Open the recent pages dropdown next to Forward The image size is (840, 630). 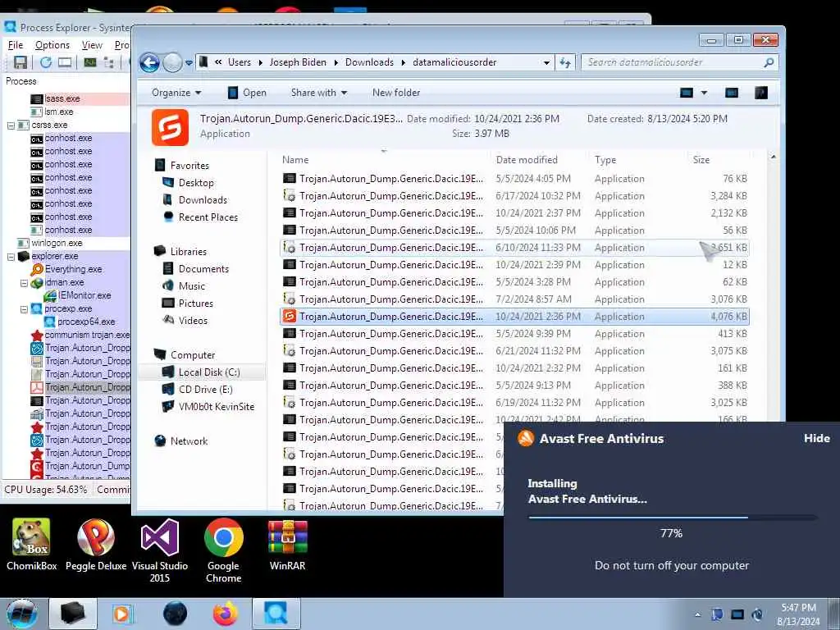[189, 62]
